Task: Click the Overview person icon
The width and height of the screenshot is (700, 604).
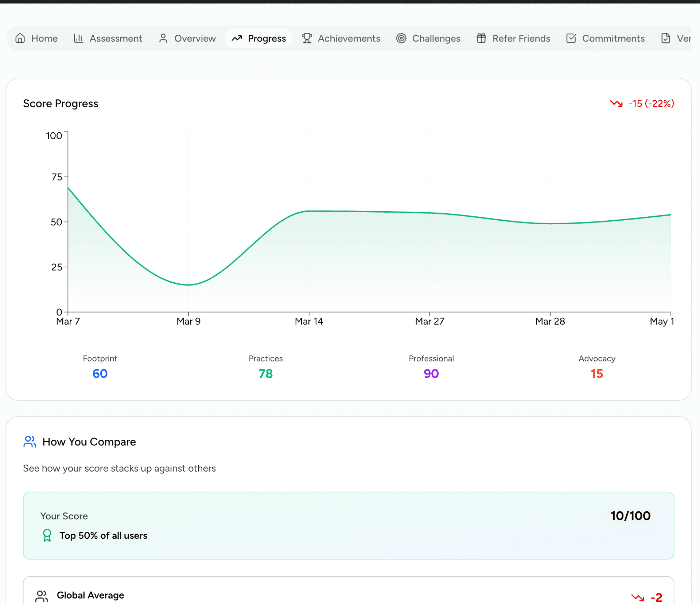Action: (x=163, y=38)
